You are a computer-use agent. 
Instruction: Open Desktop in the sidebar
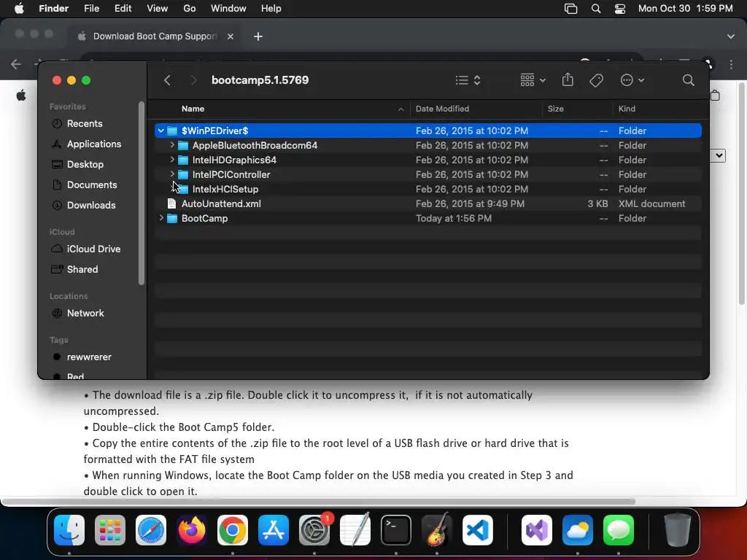[x=85, y=164]
